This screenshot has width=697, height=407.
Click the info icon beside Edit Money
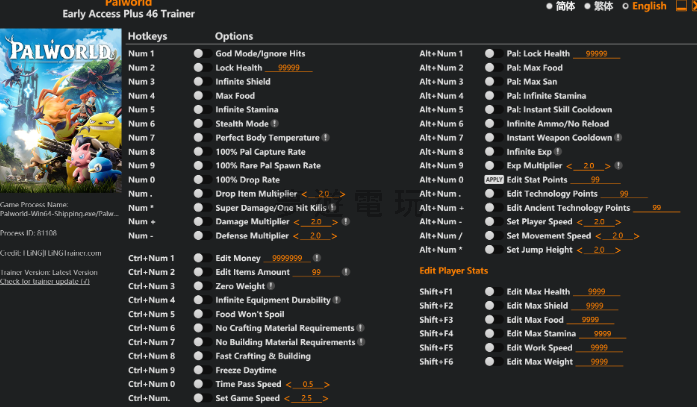point(316,258)
